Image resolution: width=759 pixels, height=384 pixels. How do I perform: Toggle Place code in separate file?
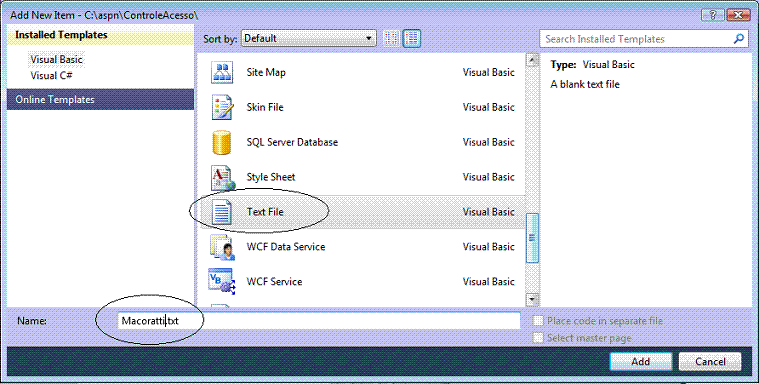tap(538, 321)
